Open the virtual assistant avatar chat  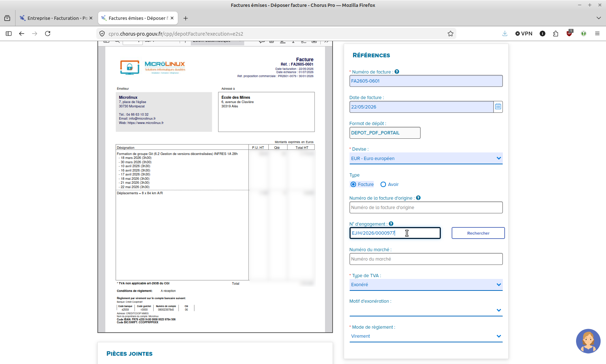click(588, 341)
